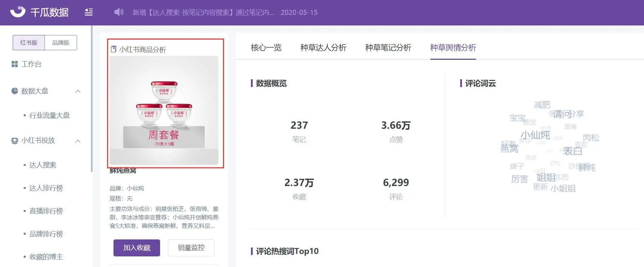Image resolution: width=644 pixels, height=267 pixels.
Task: Click the 工作台 grid icon
Action: click(14, 64)
